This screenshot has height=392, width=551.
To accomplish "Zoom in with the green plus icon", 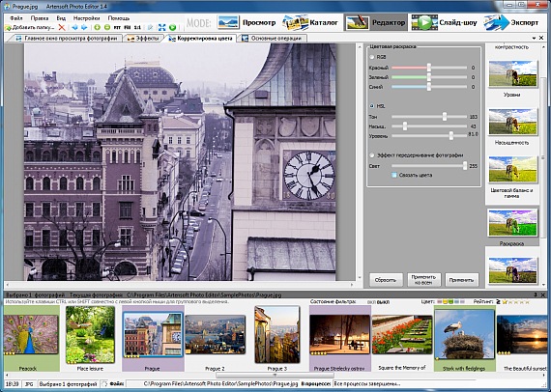I will coord(98,27).
